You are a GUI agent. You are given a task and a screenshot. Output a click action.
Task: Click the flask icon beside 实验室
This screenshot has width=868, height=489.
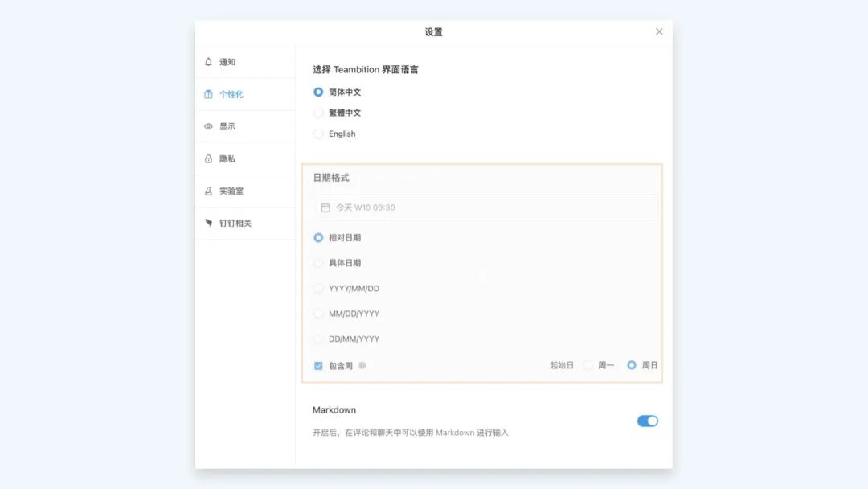click(x=209, y=191)
